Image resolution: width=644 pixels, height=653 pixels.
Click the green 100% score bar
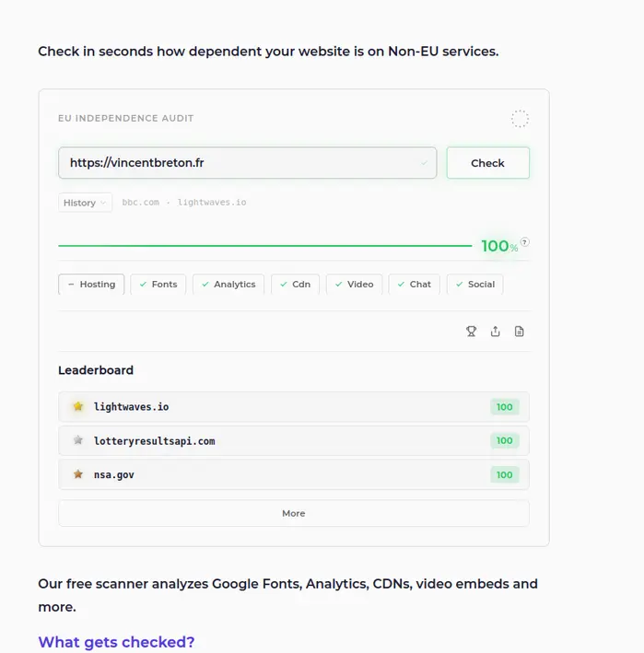(x=265, y=246)
